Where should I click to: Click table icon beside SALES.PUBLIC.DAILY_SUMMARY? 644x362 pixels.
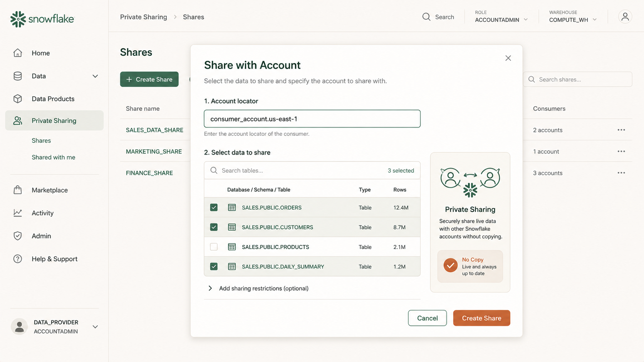tap(232, 266)
